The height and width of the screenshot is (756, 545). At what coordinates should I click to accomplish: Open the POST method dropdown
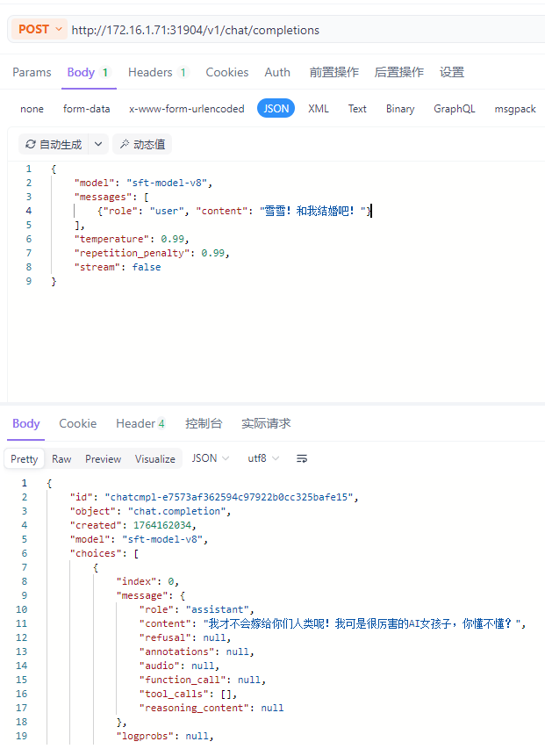click(x=39, y=29)
